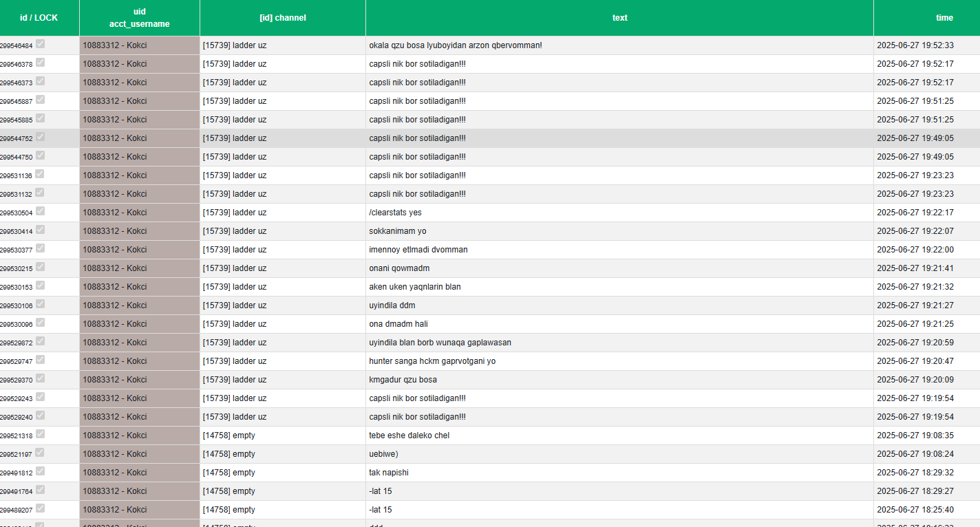Viewport: 980px width, 527px height.
Task: Toggle LOCK checkbox for row 299546373
Action: 41,81
